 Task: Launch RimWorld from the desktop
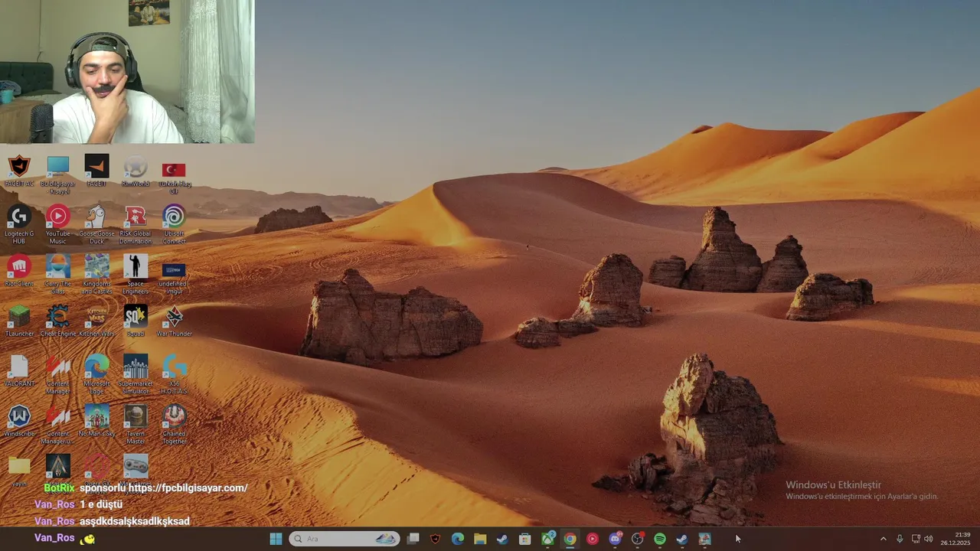136,171
